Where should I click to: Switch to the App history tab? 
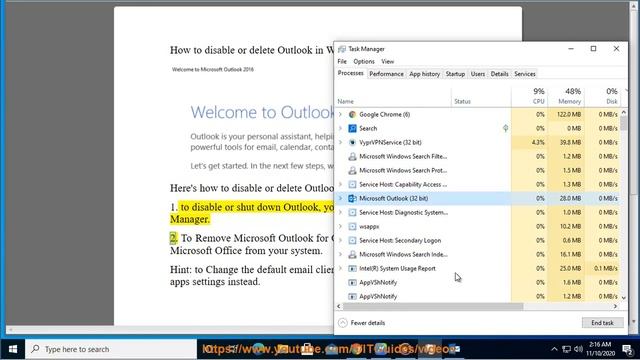(424, 74)
